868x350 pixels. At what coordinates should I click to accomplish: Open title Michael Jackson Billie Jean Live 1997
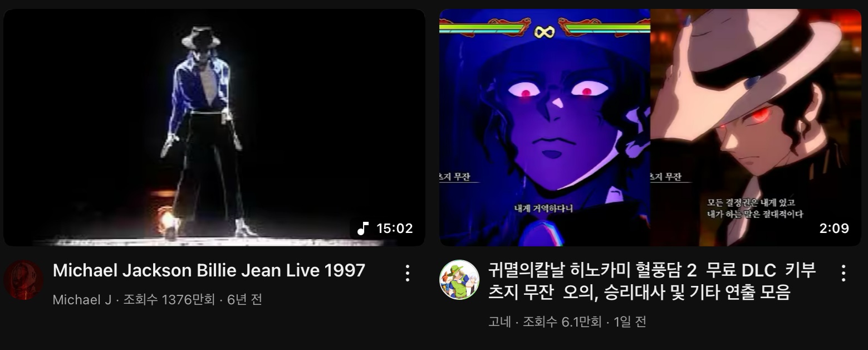pos(209,271)
